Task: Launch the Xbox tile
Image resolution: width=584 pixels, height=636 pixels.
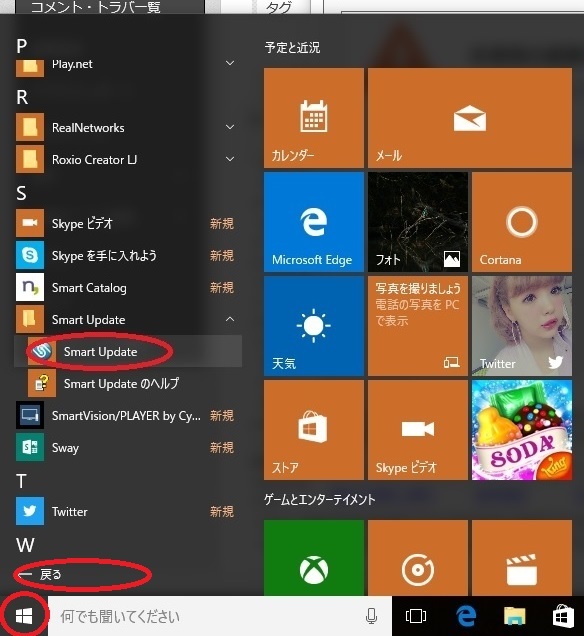Action: click(313, 558)
